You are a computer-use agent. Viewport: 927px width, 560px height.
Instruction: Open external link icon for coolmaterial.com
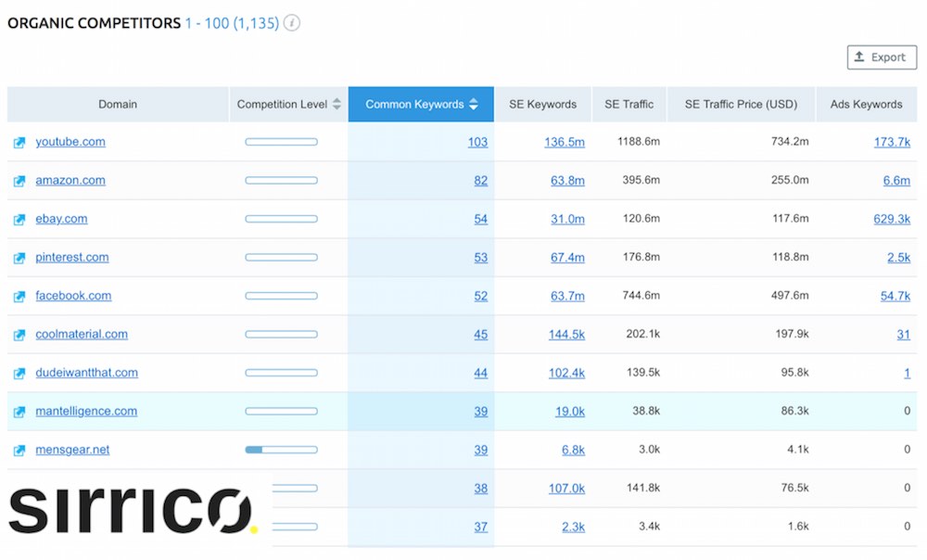(19, 335)
